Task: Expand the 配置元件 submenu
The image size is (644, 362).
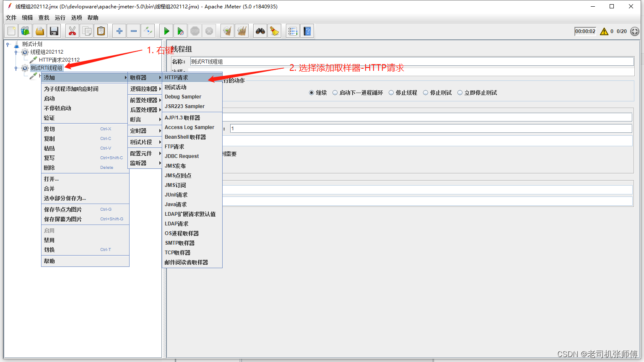Action: click(145, 153)
